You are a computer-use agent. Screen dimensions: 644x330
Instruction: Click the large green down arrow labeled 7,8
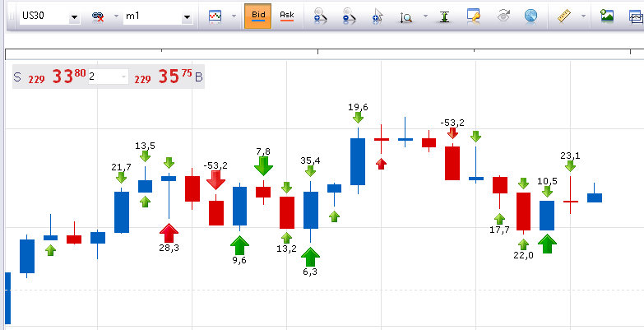tap(263, 166)
